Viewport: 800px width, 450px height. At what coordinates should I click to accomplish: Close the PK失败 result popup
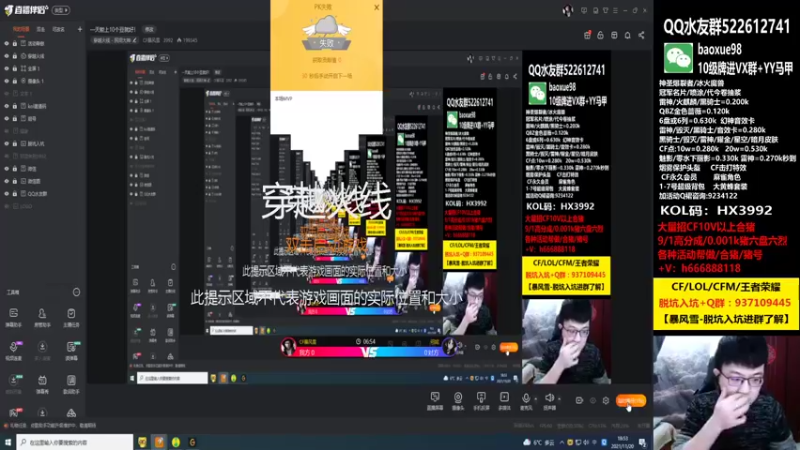click(377, 7)
